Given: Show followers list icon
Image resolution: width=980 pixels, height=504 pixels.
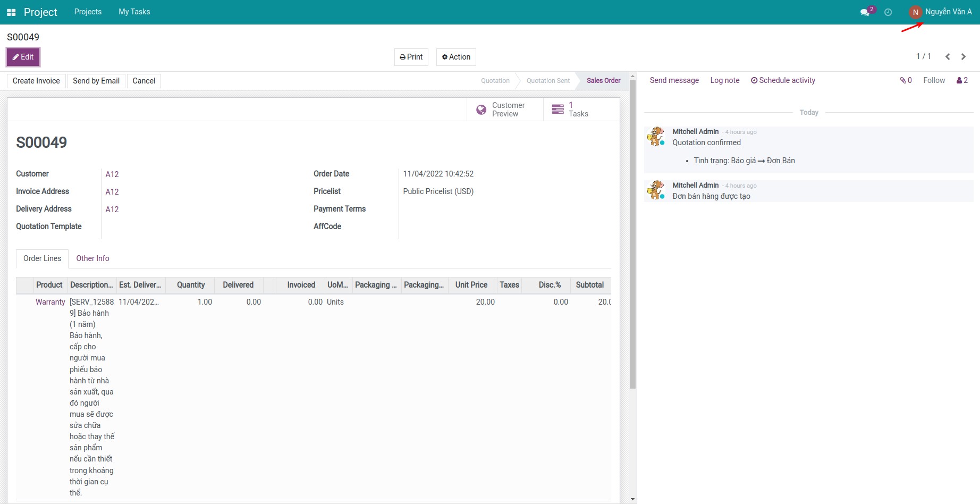Looking at the screenshot, I should pos(962,80).
